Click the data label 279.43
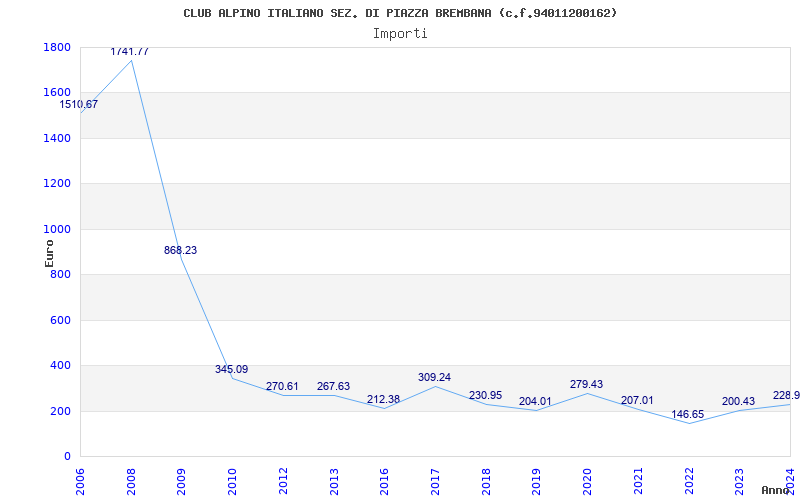800x500 pixels. click(586, 384)
